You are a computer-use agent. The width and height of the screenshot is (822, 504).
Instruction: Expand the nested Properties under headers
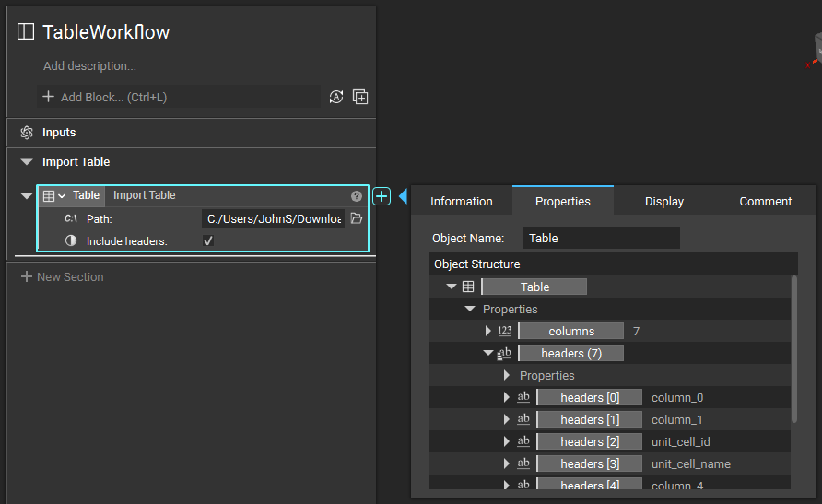point(507,375)
